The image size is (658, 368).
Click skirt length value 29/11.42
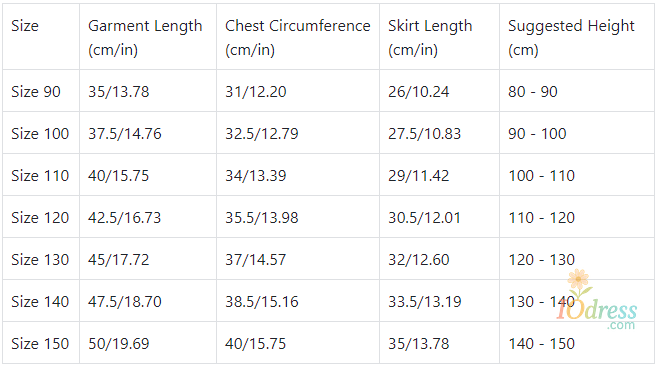tap(418, 175)
